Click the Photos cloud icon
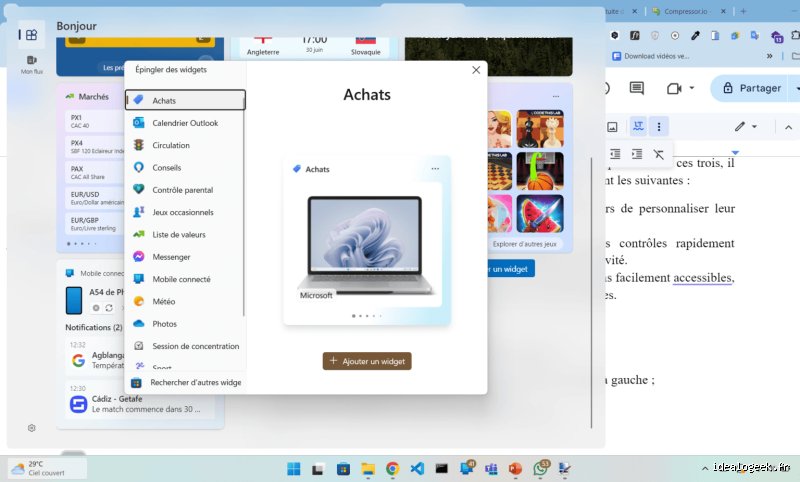800x482 pixels. 139,323
